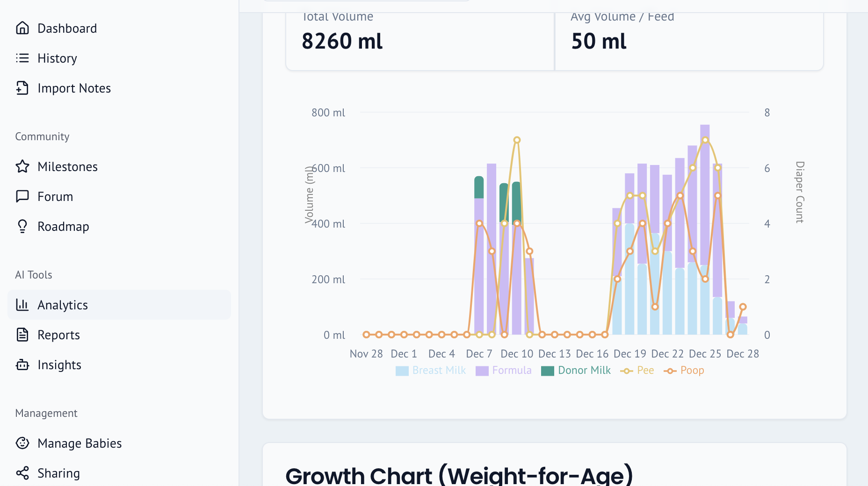This screenshot has height=486, width=868.
Task: Open Manage Babies
Action: (119, 443)
